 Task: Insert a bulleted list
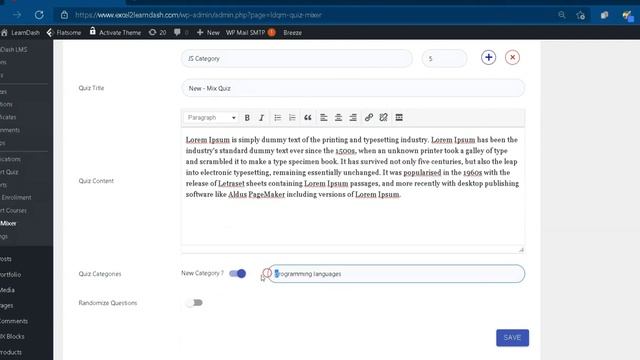coord(278,118)
